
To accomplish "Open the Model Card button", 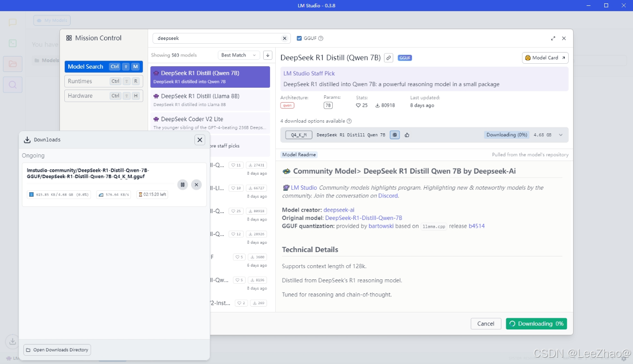I will [545, 57].
